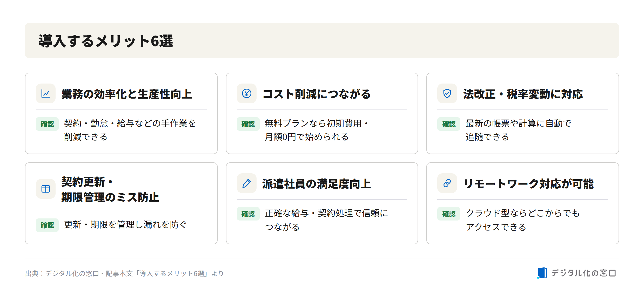Viewport: 644px width, 303px height.
Task: Select the コスト削減につながる heading
Action: pos(317,94)
